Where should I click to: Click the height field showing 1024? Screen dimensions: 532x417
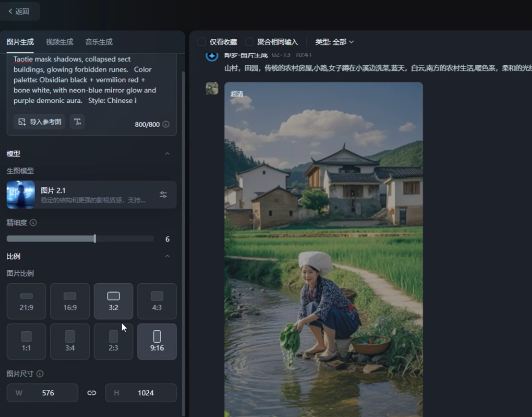coord(141,393)
